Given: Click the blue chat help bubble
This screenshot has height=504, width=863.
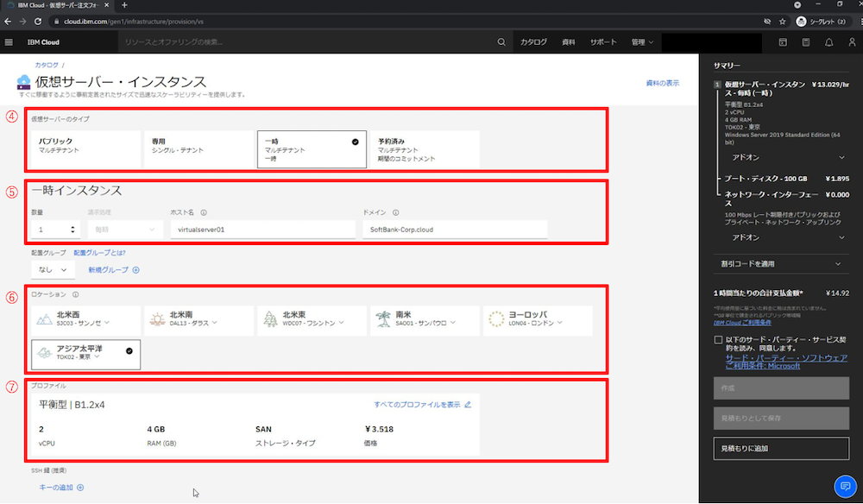Looking at the screenshot, I should (x=844, y=486).
